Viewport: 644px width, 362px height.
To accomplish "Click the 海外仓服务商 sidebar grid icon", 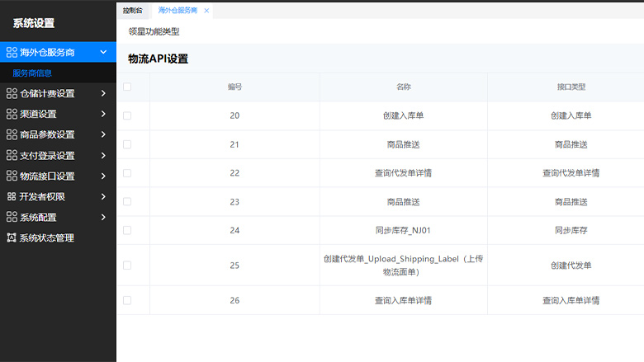I will tap(12, 52).
